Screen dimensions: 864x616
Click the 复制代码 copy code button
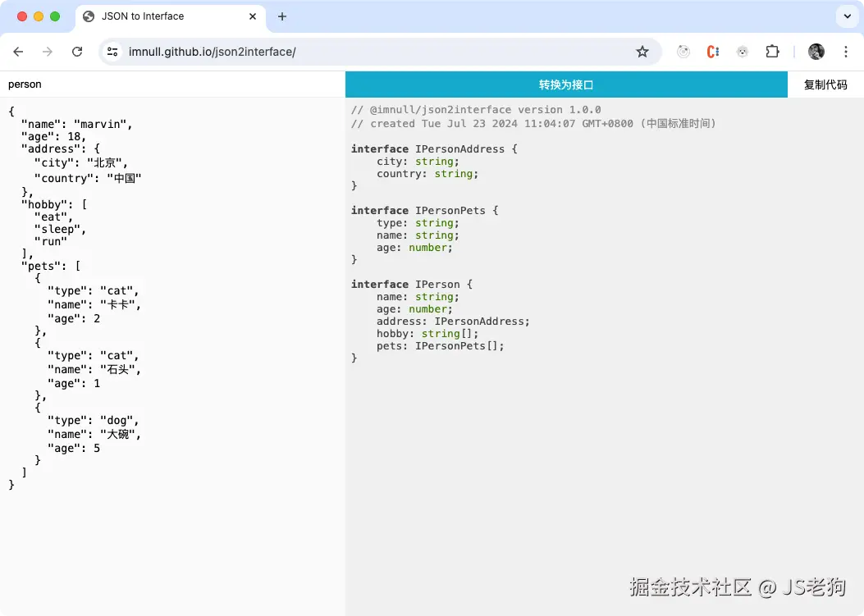825,84
